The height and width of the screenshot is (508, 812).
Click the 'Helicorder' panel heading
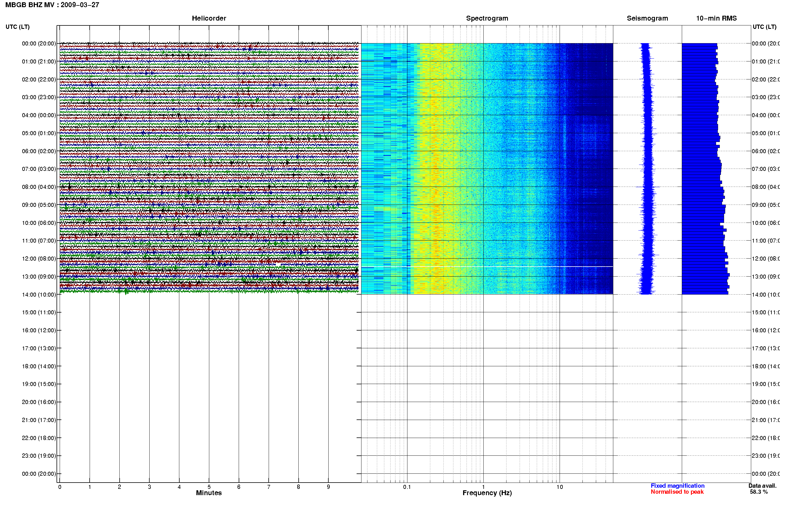(x=209, y=18)
